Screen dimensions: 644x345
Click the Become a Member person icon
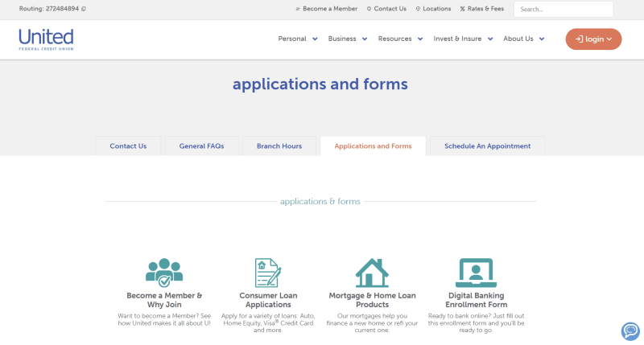click(x=298, y=9)
